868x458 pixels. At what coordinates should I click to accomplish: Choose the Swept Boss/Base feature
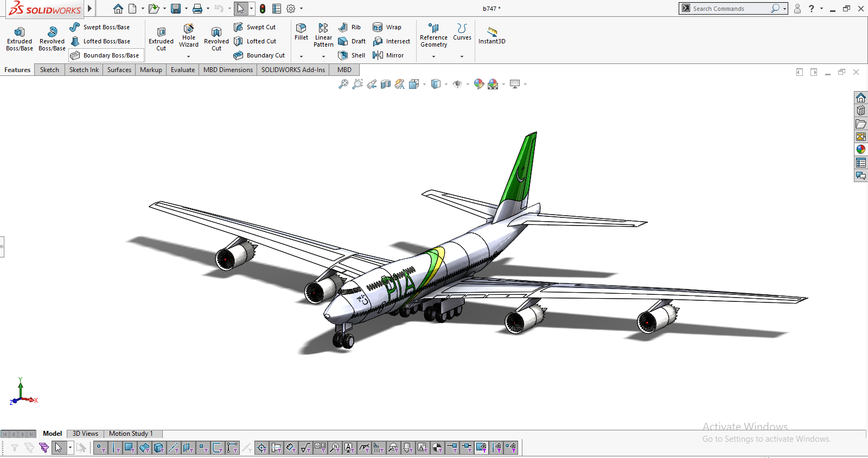point(100,27)
